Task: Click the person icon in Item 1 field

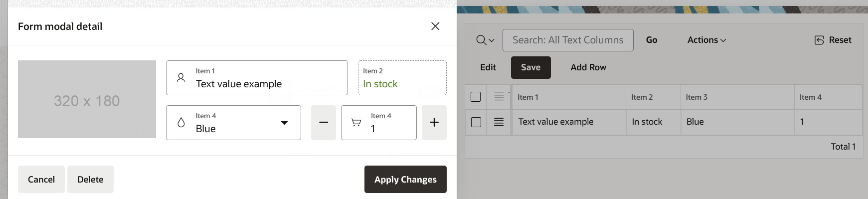Action: point(181,78)
